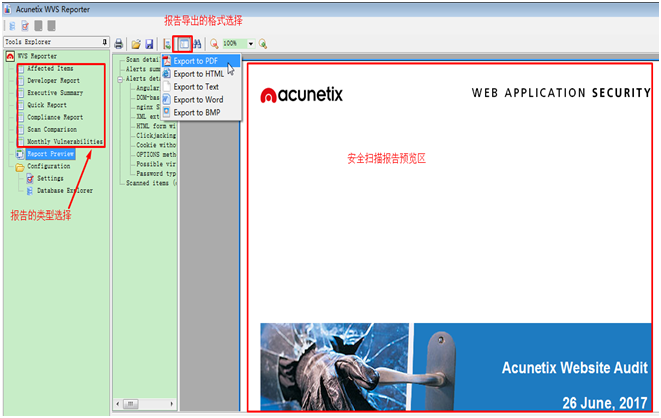Open the Developer Report type
The image size is (661, 418).
(54, 80)
